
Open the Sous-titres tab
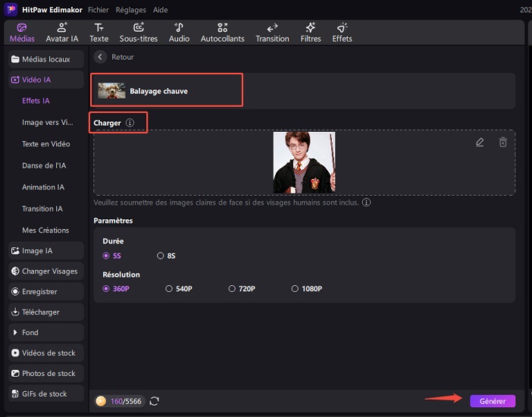click(x=139, y=33)
